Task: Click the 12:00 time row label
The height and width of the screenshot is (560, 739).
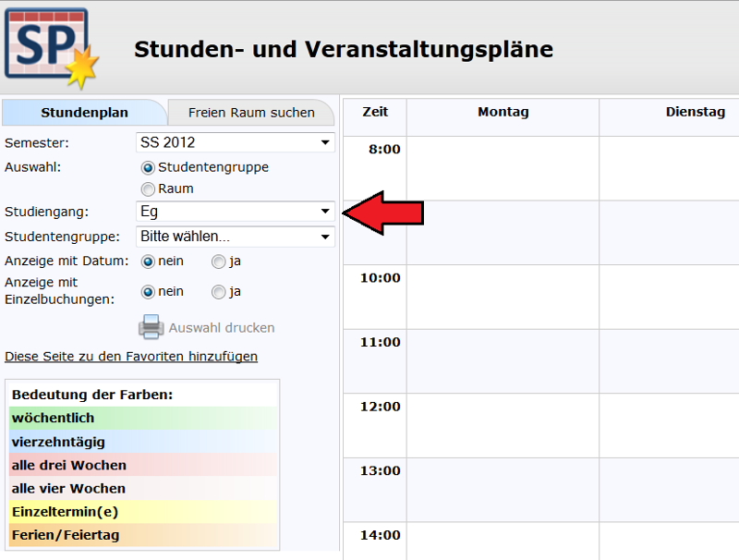Action: click(x=381, y=407)
